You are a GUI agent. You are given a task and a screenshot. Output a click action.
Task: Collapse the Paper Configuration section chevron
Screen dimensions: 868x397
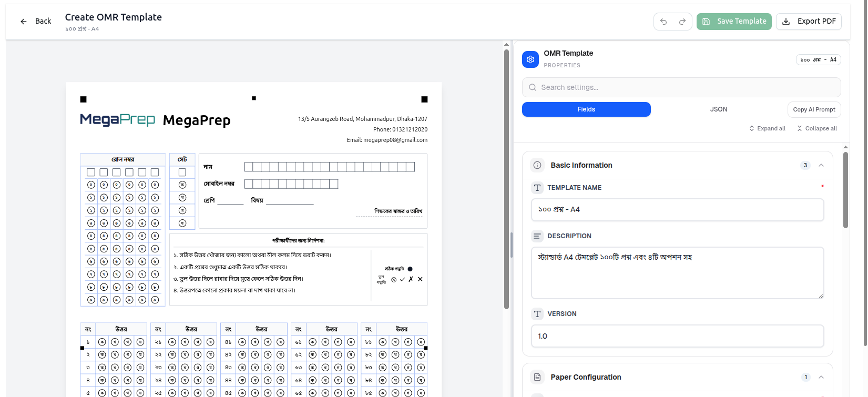pyautogui.click(x=821, y=377)
